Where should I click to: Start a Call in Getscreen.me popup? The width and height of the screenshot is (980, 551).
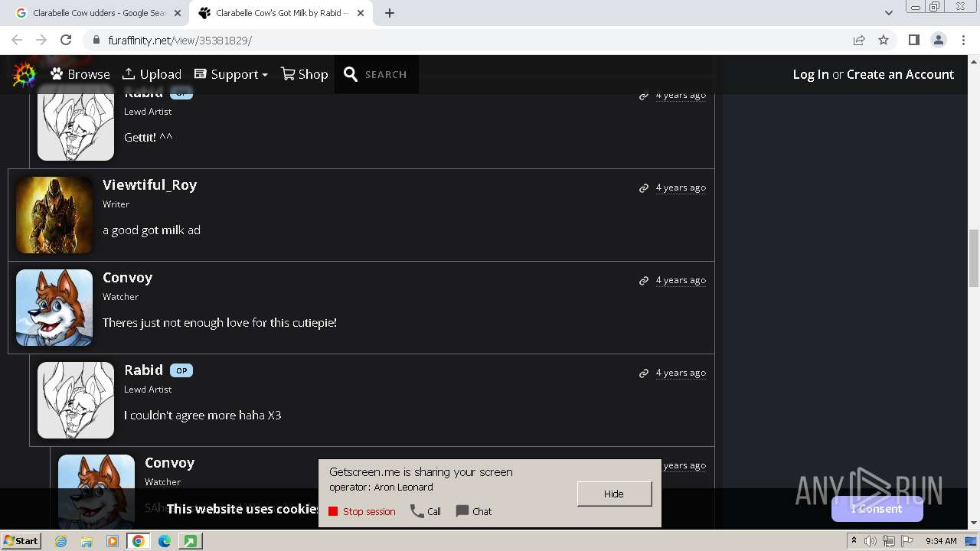tap(426, 511)
